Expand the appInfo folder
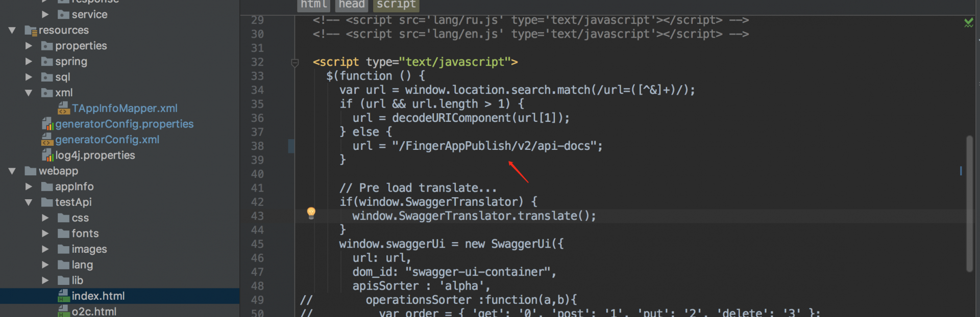 tap(29, 187)
